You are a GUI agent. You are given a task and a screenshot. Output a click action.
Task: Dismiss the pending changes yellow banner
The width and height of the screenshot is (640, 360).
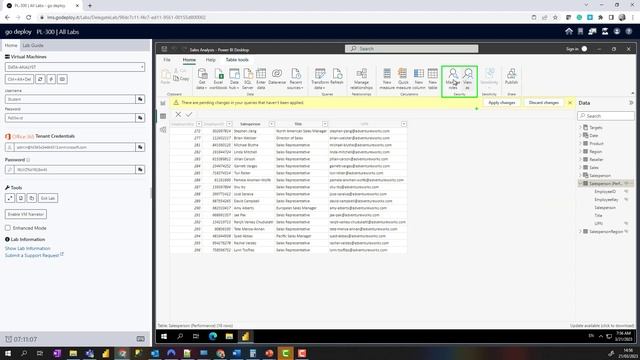point(570,103)
